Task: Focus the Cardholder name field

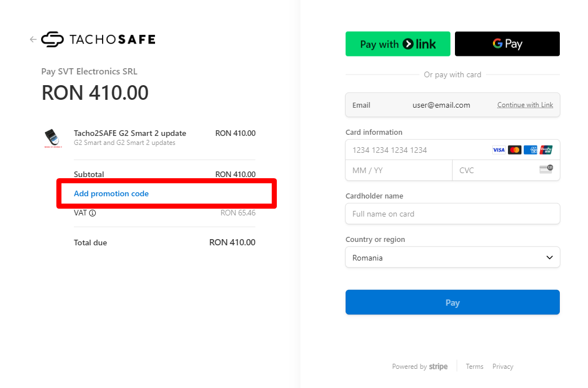Action: (x=452, y=214)
